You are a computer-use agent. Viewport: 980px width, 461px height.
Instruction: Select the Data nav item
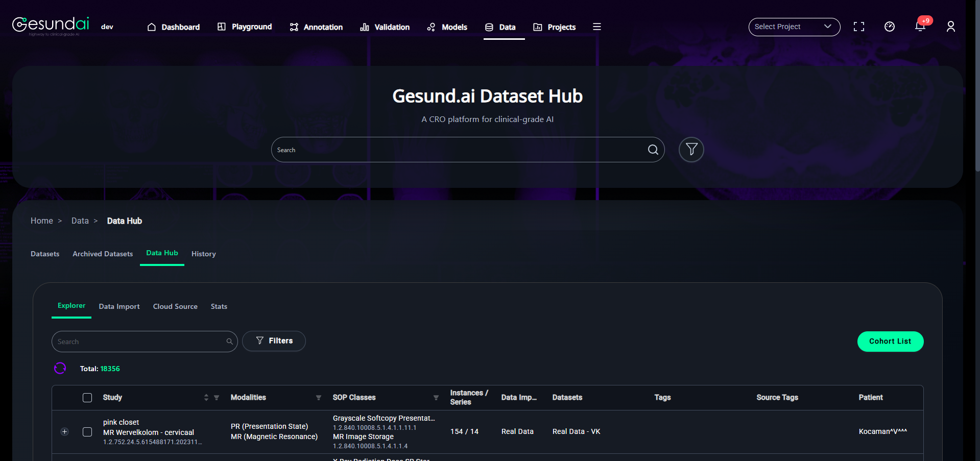click(500, 27)
